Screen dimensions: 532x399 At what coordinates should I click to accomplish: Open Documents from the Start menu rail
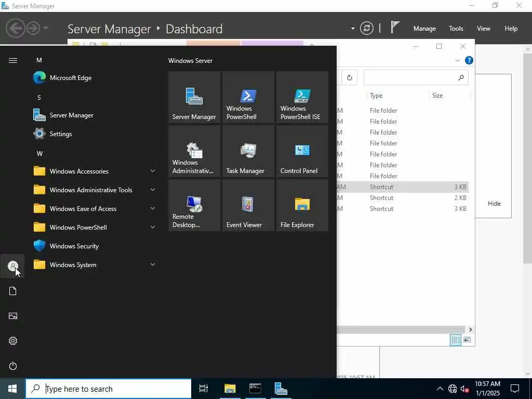(x=12, y=291)
